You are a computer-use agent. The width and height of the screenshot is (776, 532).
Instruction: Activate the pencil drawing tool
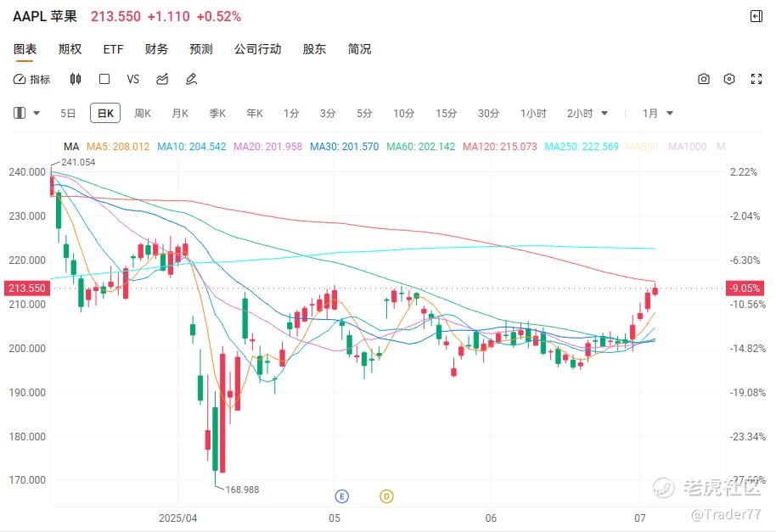point(192,79)
